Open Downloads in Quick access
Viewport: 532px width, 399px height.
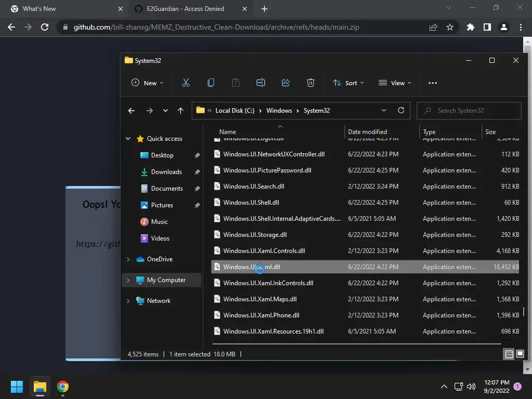coord(166,172)
